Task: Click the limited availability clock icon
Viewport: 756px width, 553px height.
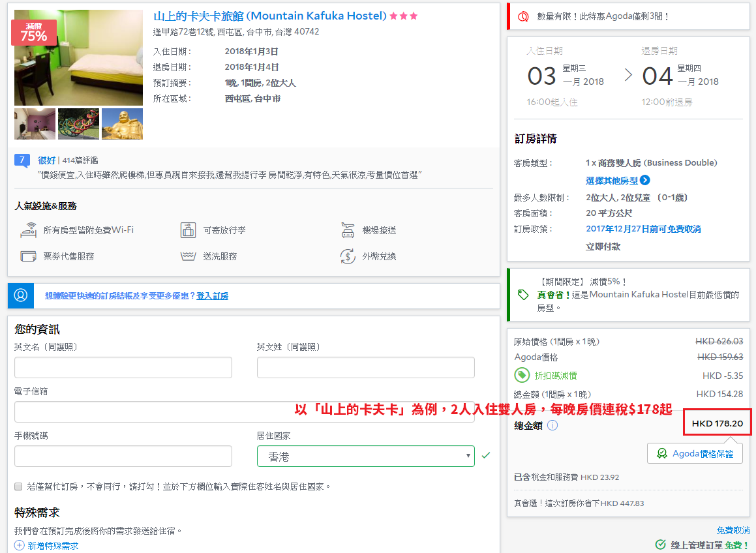Action: 523,16
